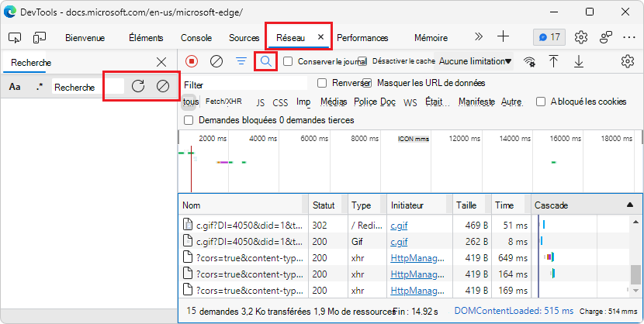Open DevTools settings gear in top toolbar
This screenshot has height=324, width=644.
pos(580,37)
